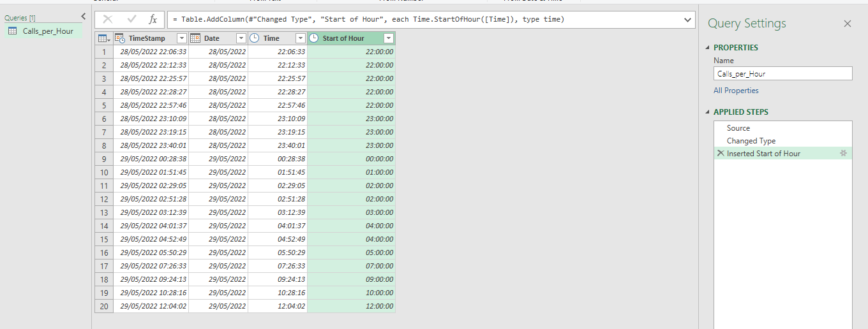Open the All Properties link
The image size is (868, 329).
pyautogui.click(x=736, y=91)
